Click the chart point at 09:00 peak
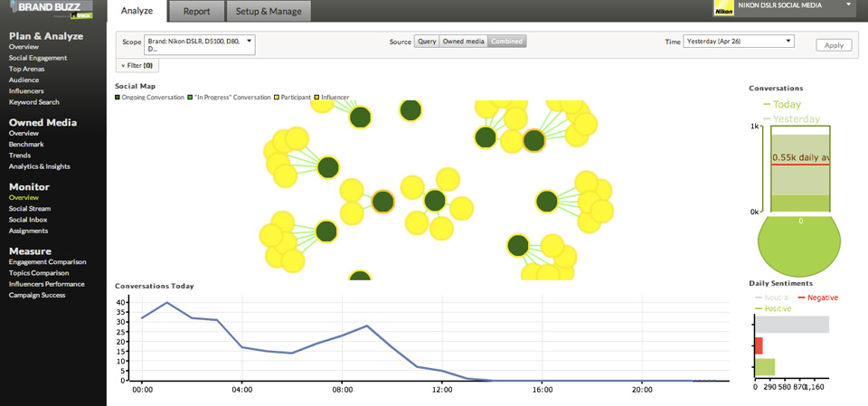The height and width of the screenshot is (406, 868). (366, 326)
